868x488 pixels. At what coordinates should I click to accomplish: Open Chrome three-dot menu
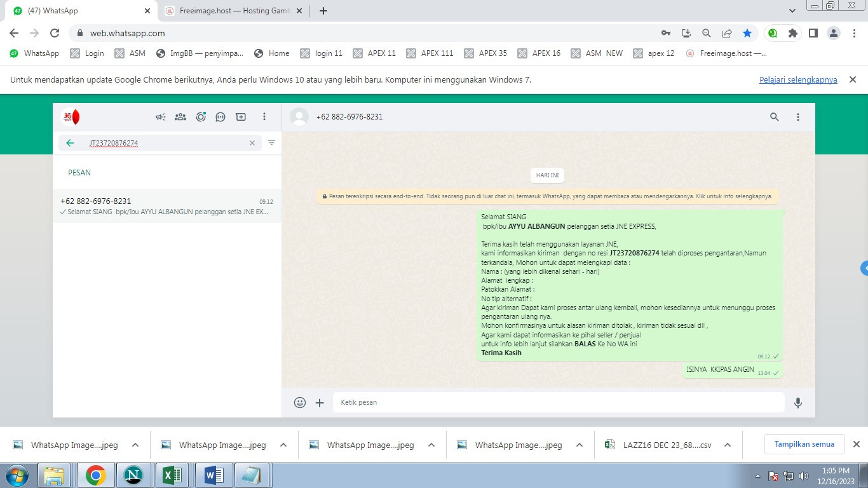pos(854,33)
